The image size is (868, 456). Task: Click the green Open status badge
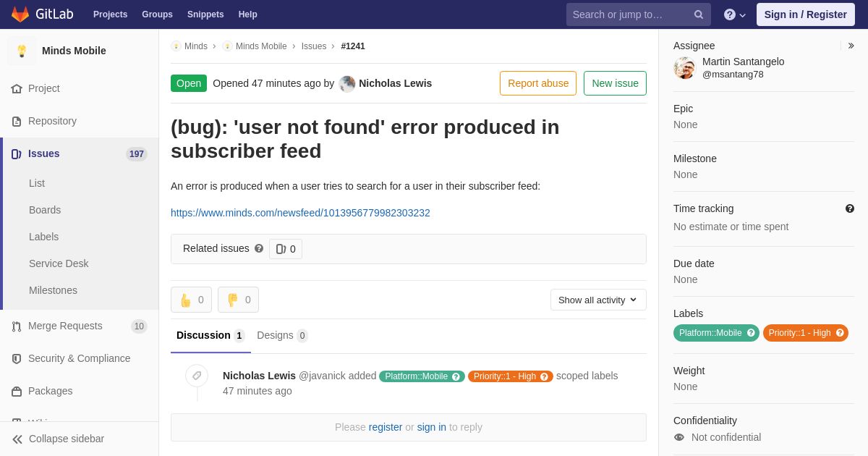[189, 83]
